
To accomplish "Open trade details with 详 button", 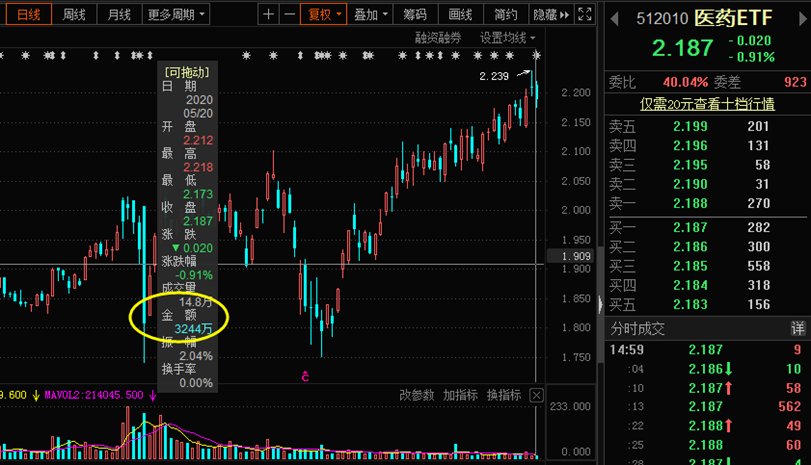I will 798,328.
